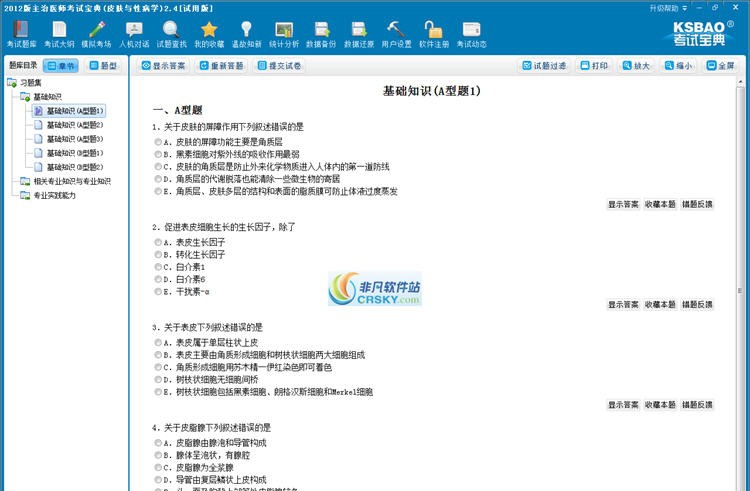Screen dimensions: 750x491
Task: Click the 数据还原 data restore icon
Action: (359, 34)
